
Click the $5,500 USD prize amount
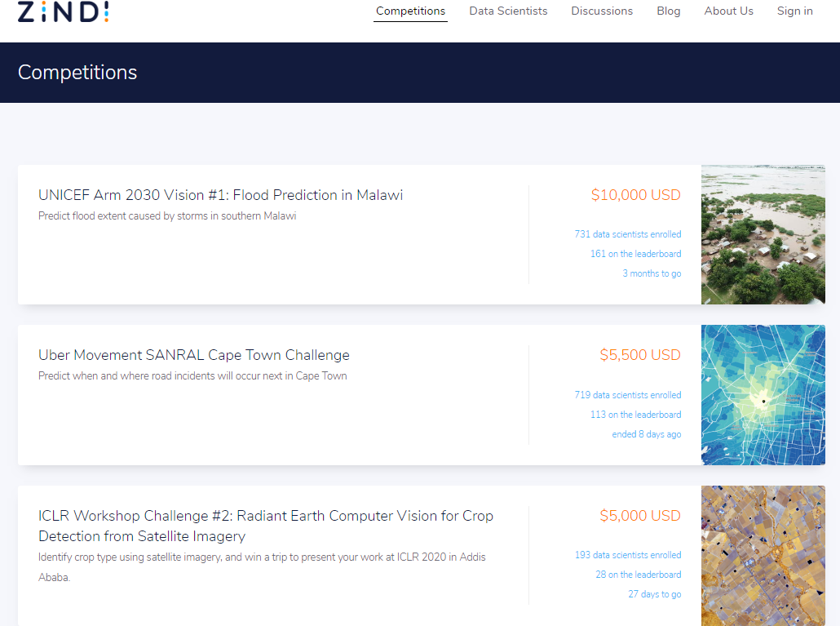pyautogui.click(x=640, y=355)
